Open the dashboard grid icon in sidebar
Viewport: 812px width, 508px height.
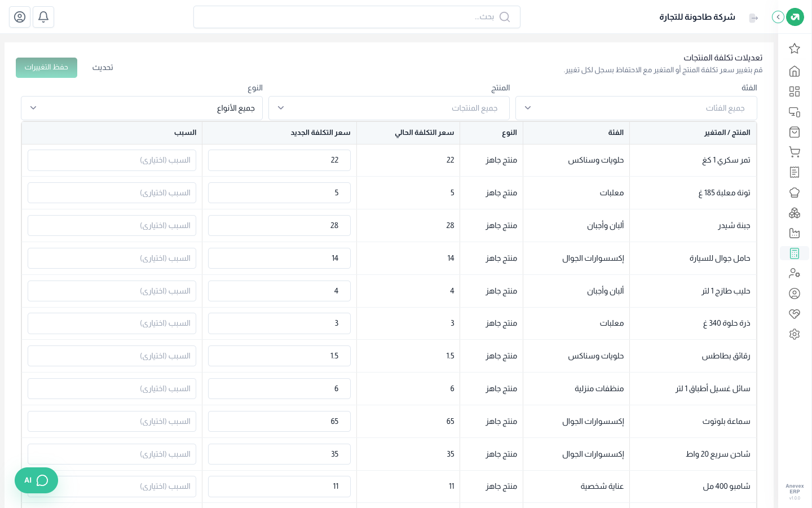pos(795,91)
